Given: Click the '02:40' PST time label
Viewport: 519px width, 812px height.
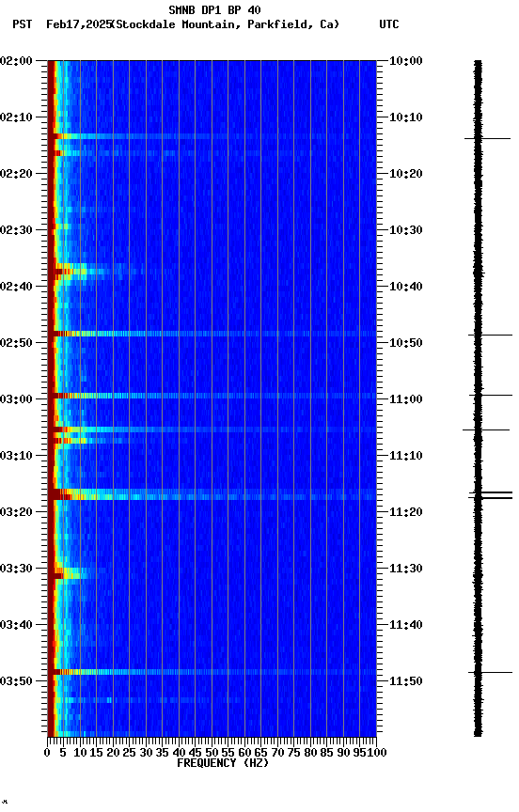Looking at the screenshot, I should click(x=16, y=287).
